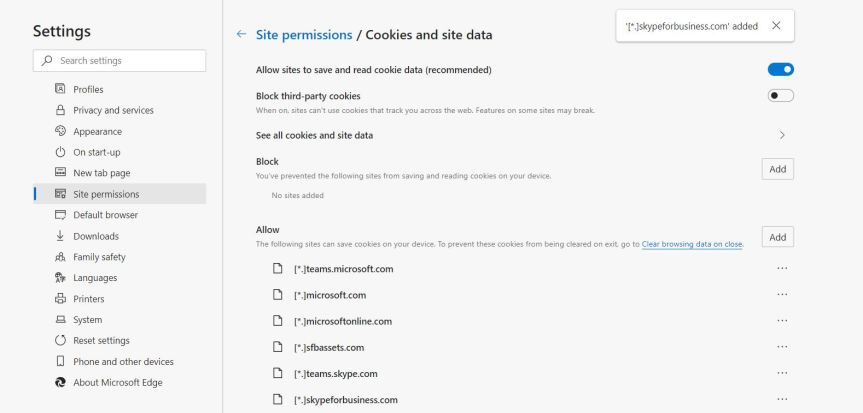Open Clear browsing data on close link
Viewport: 863px width, 413px height.
click(x=692, y=244)
